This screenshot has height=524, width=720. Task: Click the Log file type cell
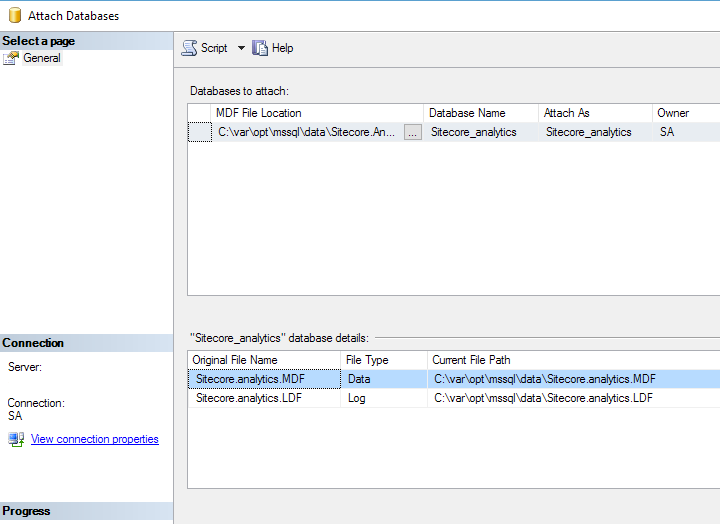tap(384, 398)
